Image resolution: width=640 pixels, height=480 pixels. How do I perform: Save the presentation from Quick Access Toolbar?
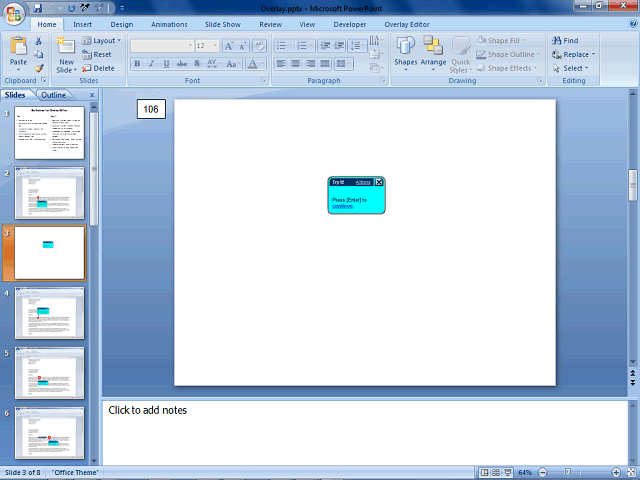[x=38, y=8]
